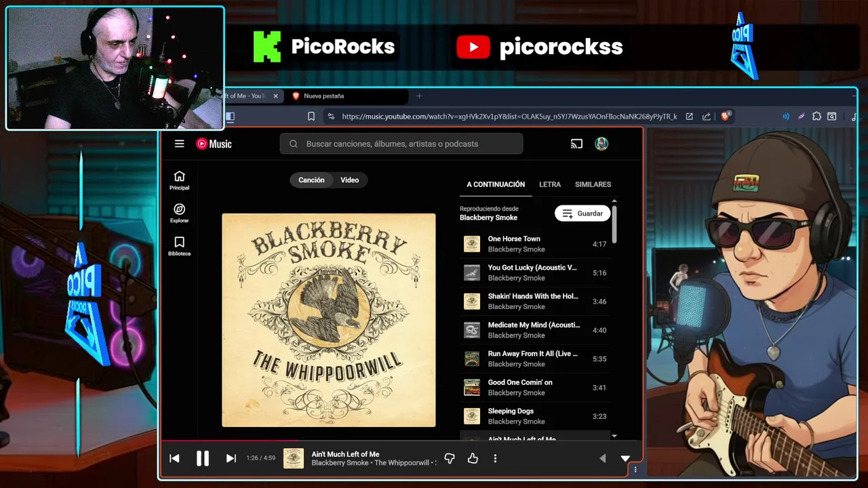Screen dimensions: 868x488
Task: Play You Got Lucky (Acoustic) from queue
Action: pyautogui.click(x=534, y=272)
